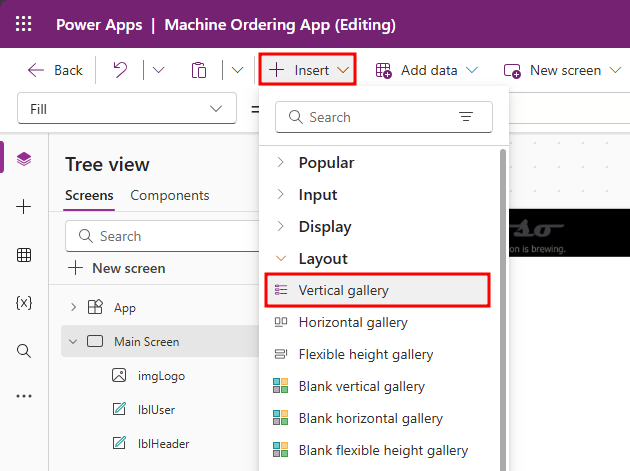Image resolution: width=630 pixels, height=471 pixels.
Task: Open the New screen toolbar dropdown chevron
Action: click(615, 70)
